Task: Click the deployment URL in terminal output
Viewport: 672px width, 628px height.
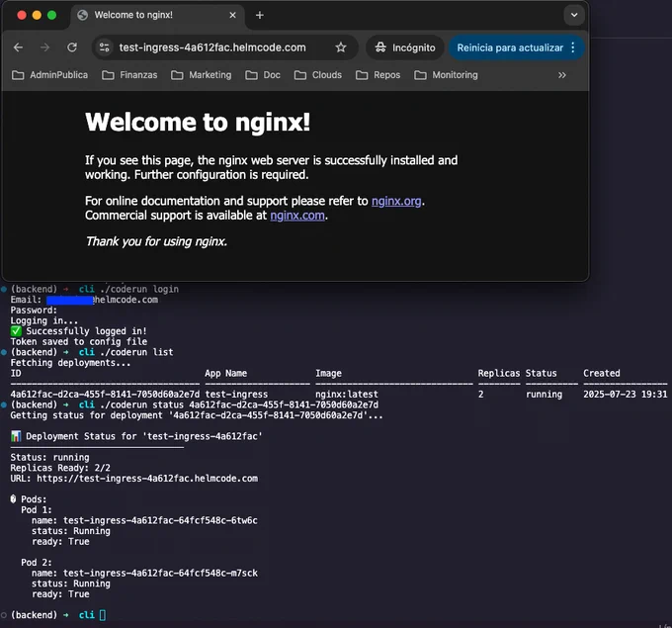Action: (x=147, y=479)
